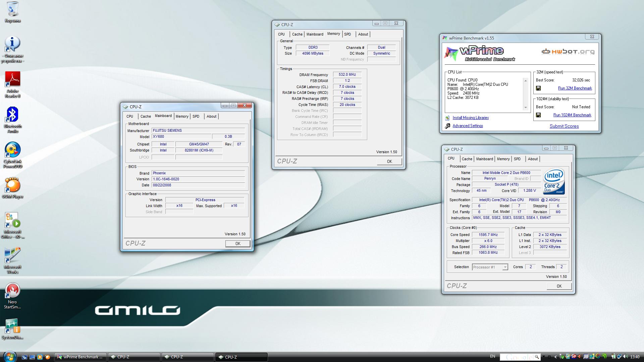The width and height of the screenshot is (644, 362).
Task: Open the Install Missing Libraries link
Action: (x=471, y=118)
